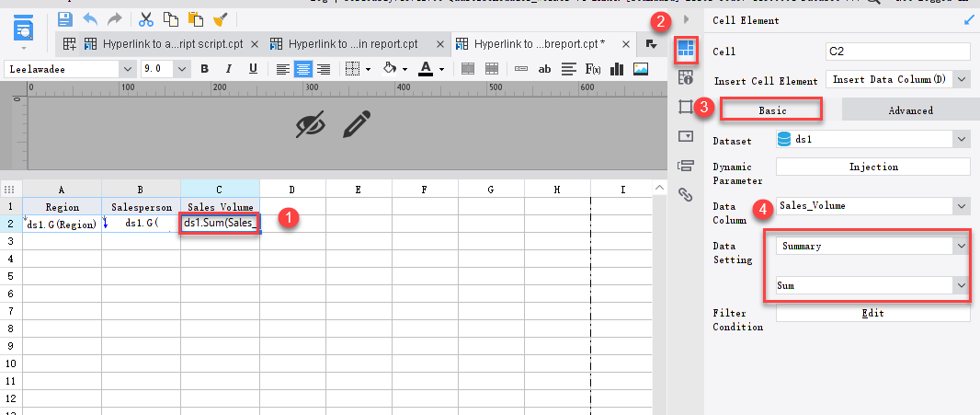
Task: Expand the fill color options arrow
Action: pyautogui.click(x=405, y=70)
